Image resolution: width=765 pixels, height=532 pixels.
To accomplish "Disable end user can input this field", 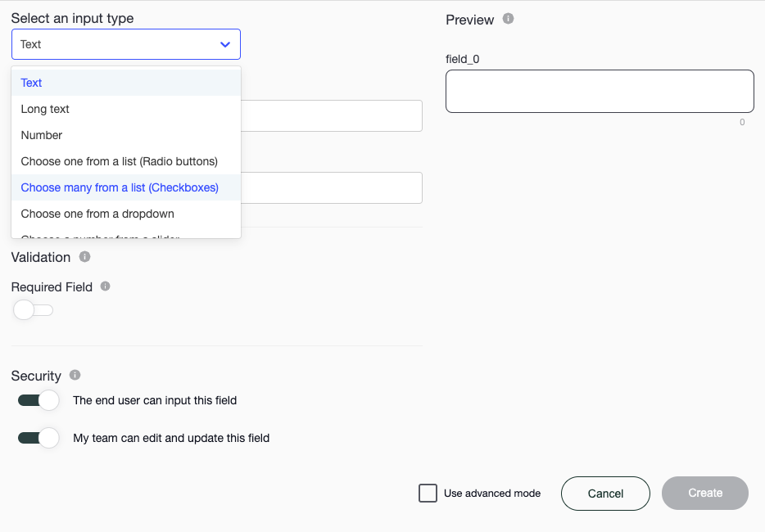I will point(38,400).
